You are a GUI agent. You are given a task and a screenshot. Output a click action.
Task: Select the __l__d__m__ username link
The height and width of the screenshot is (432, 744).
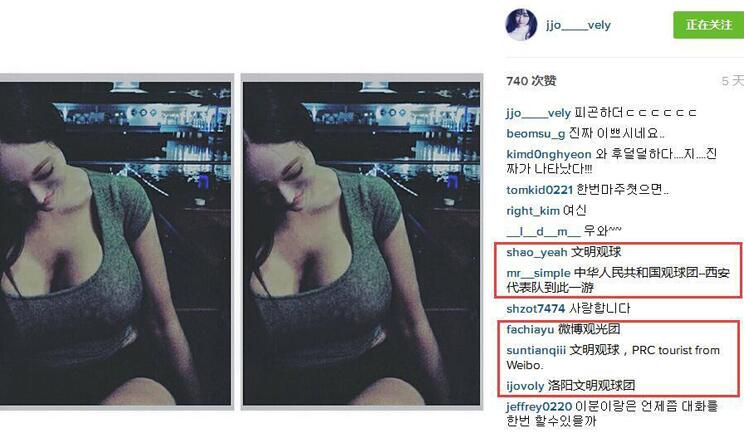pos(543,232)
